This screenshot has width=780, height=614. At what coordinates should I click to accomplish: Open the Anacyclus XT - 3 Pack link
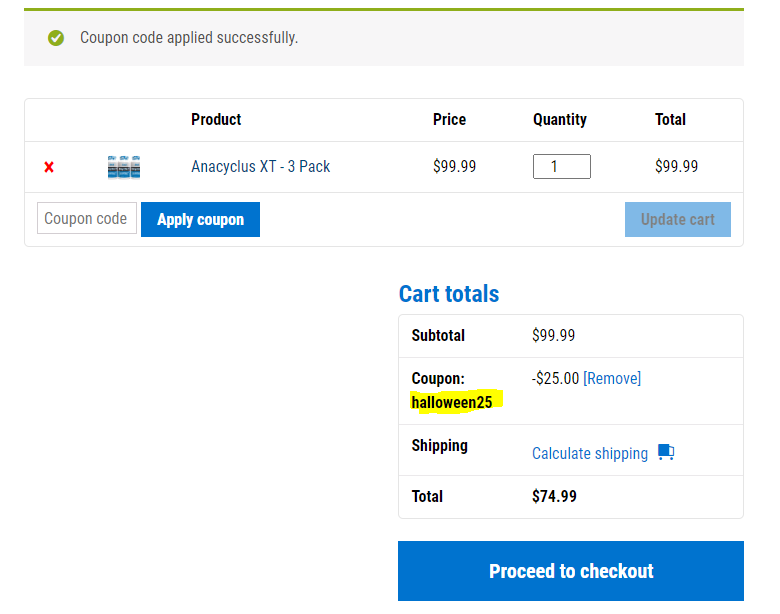261,166
